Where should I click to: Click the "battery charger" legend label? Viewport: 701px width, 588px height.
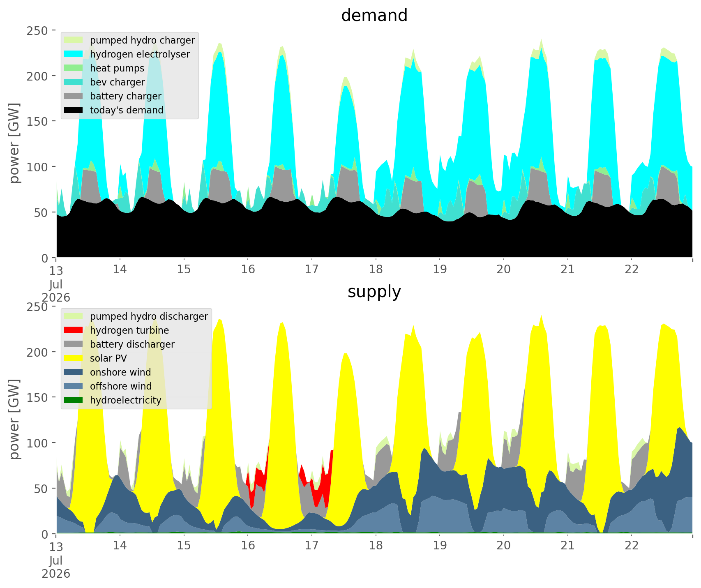(x=126, y=96)
